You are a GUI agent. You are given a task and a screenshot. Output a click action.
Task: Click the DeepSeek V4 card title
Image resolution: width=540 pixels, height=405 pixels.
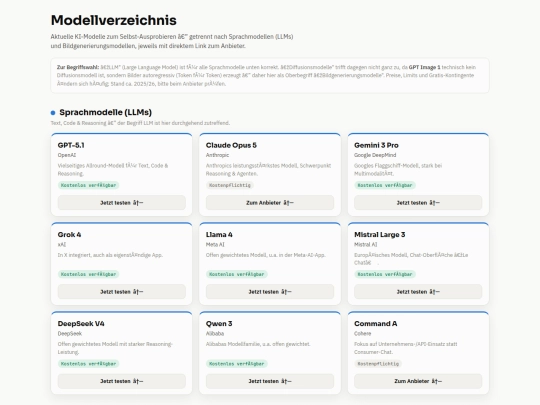(81, 323)
